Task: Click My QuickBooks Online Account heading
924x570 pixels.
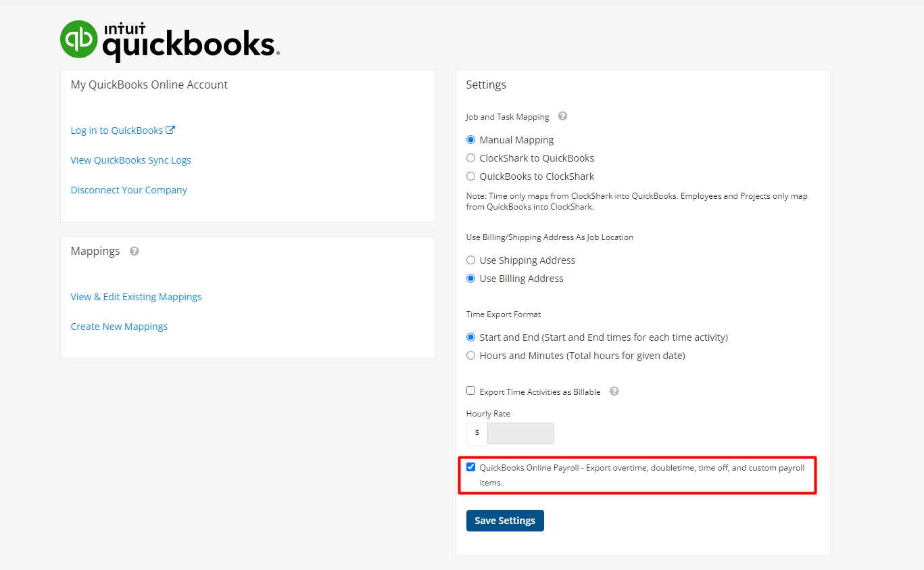Action: point(149,85)
